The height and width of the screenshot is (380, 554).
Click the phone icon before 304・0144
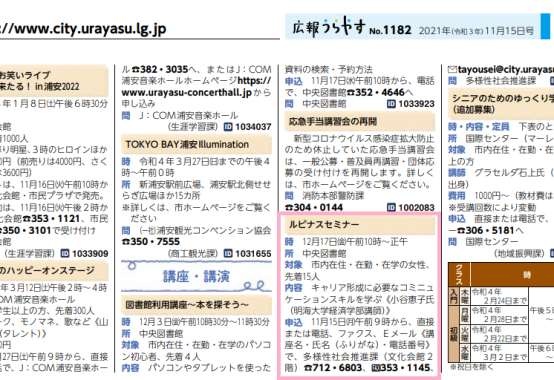point(289,208)
